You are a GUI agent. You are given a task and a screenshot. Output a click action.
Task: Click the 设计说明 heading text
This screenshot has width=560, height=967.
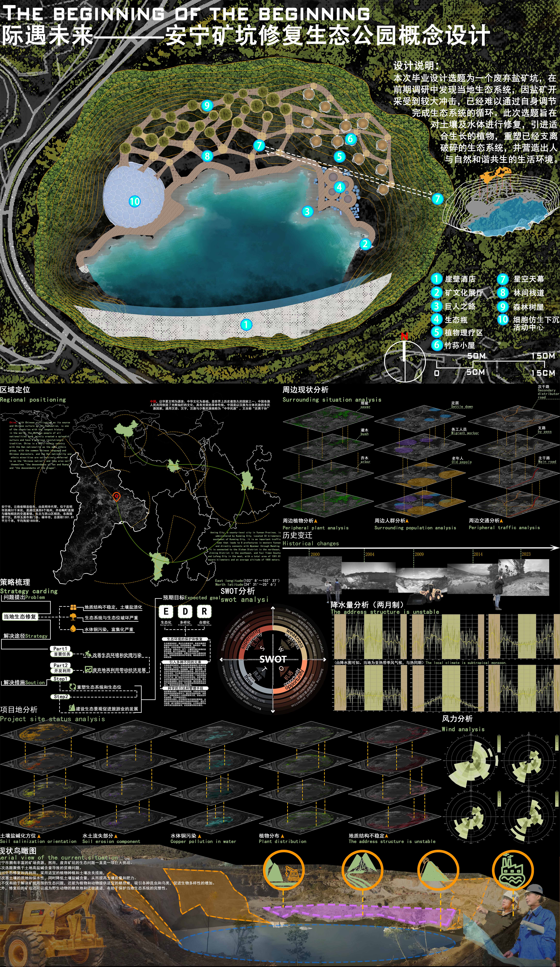pos(416,66)
